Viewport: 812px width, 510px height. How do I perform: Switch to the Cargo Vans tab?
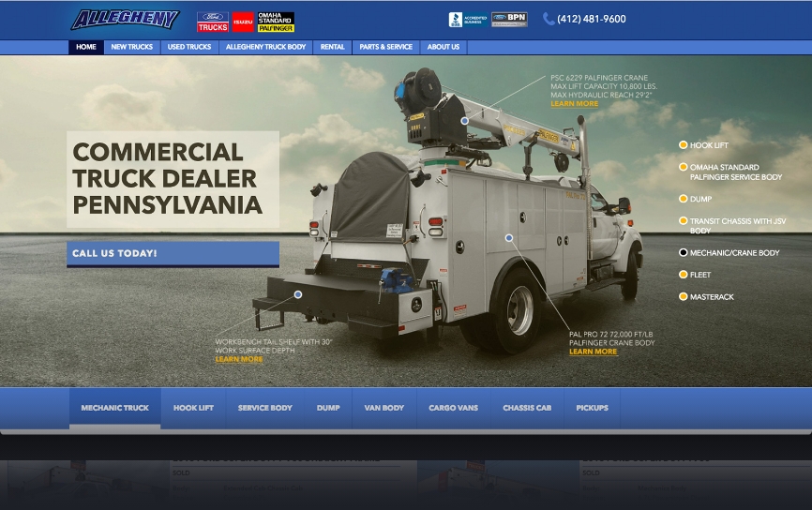(x=453, y=408)
